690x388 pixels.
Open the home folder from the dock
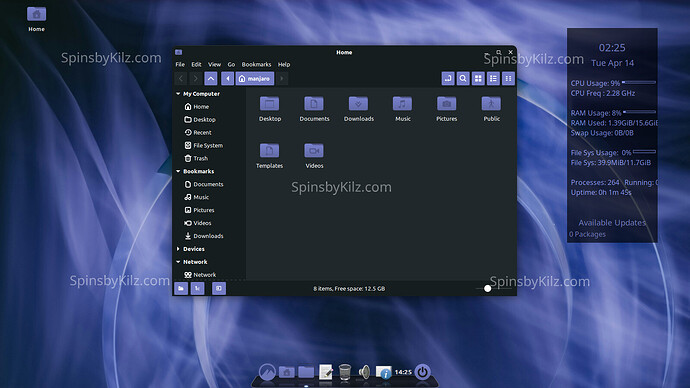pyautogui.click(x=286, y=372)
